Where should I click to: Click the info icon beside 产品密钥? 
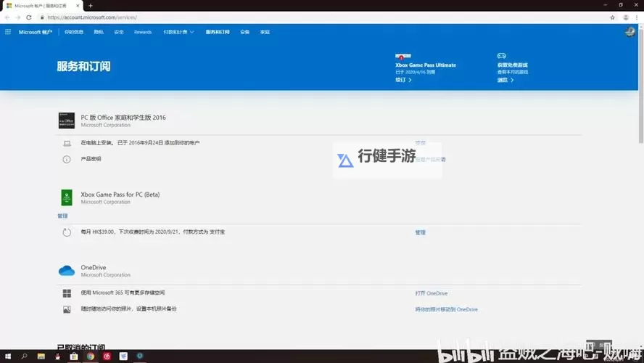(67, 160)
